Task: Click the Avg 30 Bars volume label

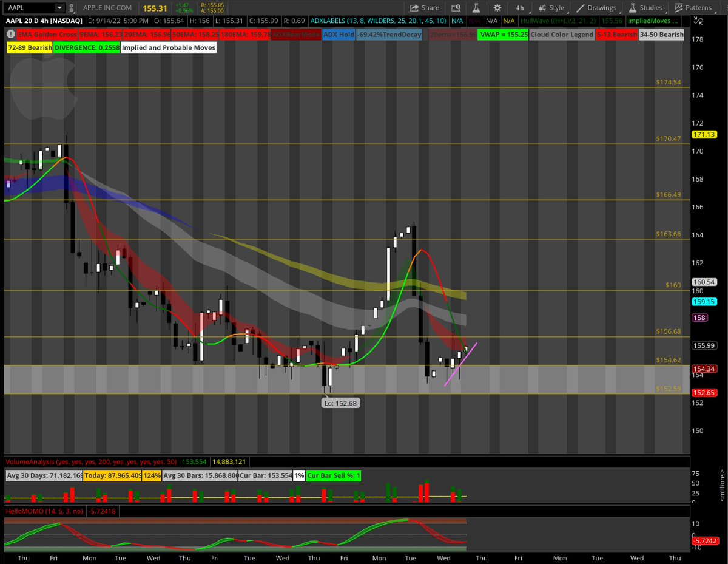Action: [x=200, y=475]
